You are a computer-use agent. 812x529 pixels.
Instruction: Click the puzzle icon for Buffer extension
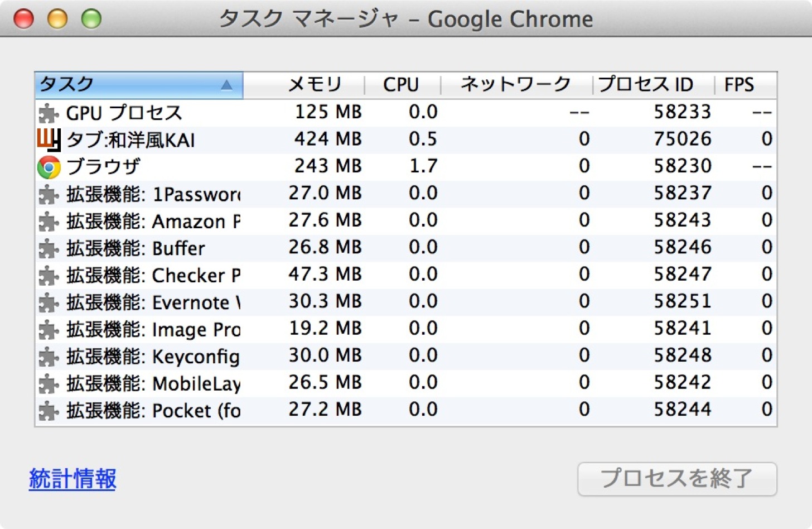coord(49,249)
